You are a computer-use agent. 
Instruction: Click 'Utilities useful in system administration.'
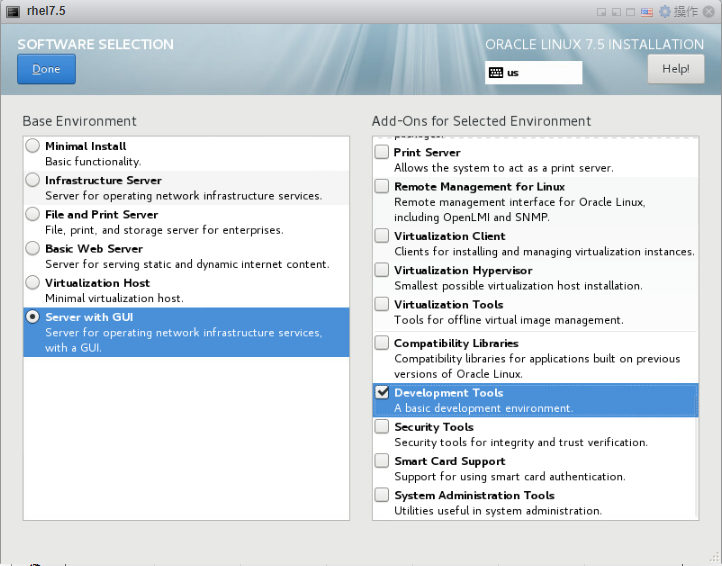coord(498,511)
